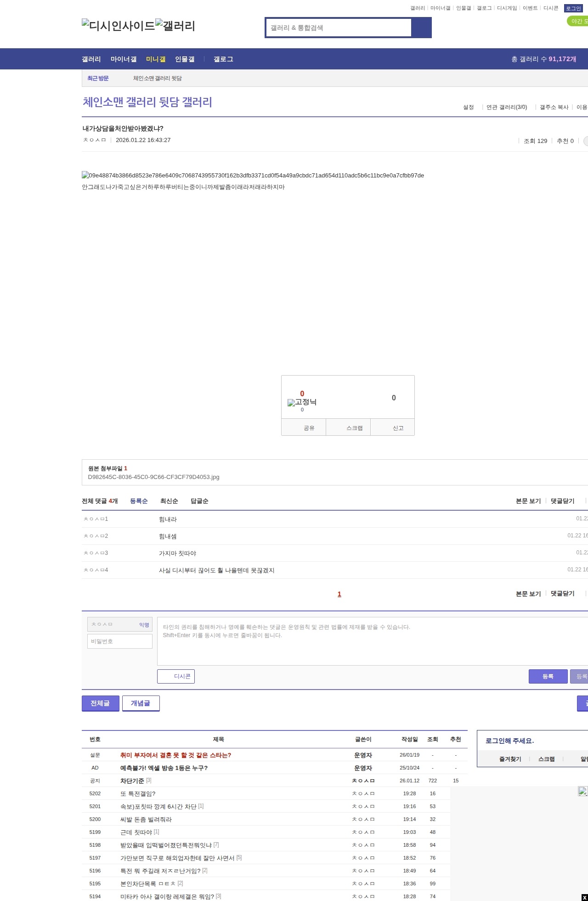Switch to the 개념글 tab
Image resolution: width=588 pixels, height=901 pixels.
141,703
